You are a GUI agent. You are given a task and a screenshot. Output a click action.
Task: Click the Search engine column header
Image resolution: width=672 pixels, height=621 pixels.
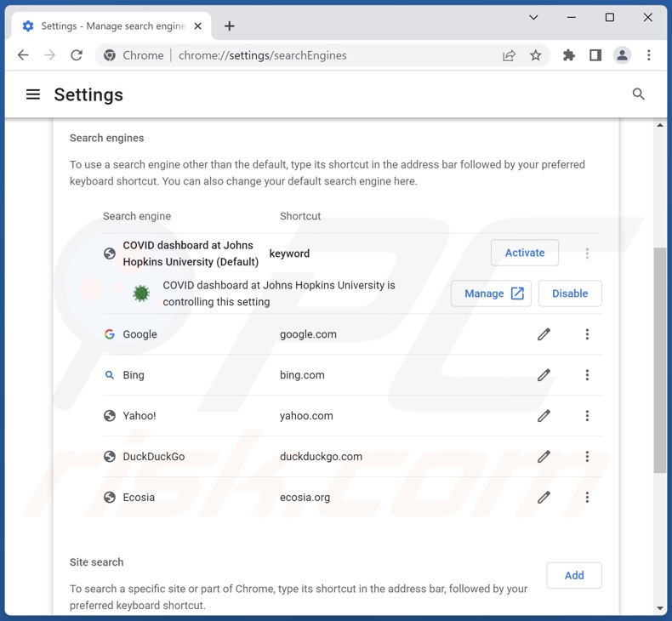click(137, 216)
